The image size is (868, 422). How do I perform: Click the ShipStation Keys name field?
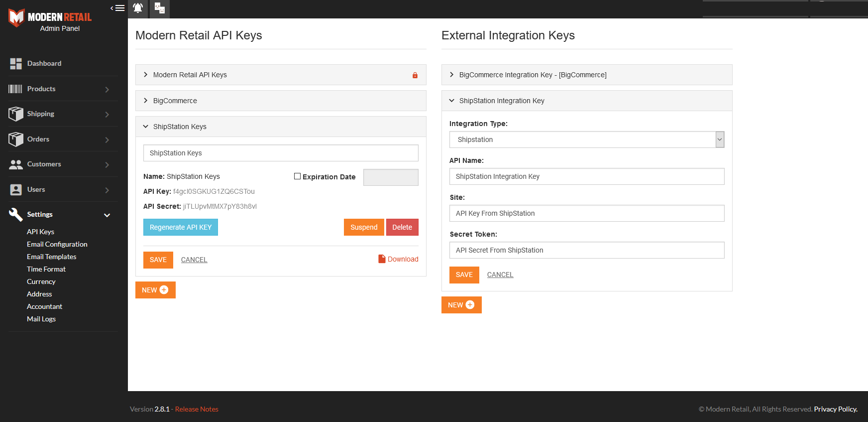tap(281, 153)
